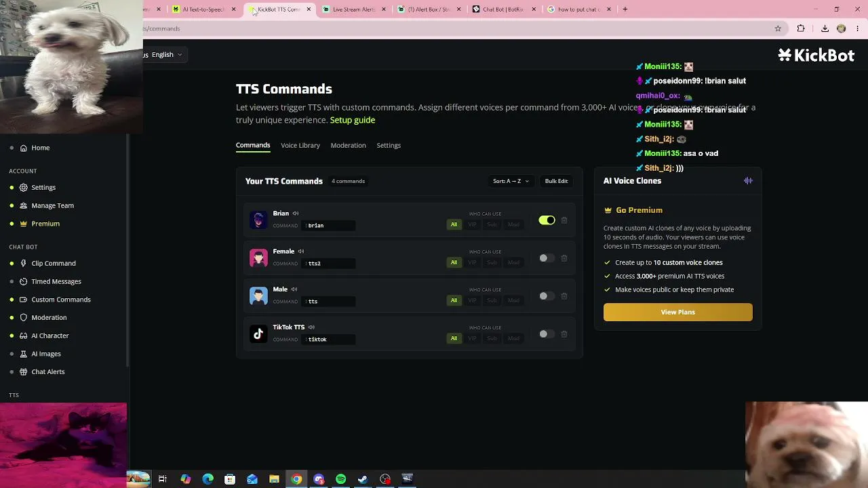This screenshot has width=868, height=488.
Task: Enable the TikTok TTS command toggle
Action: (x=547, y=334)
